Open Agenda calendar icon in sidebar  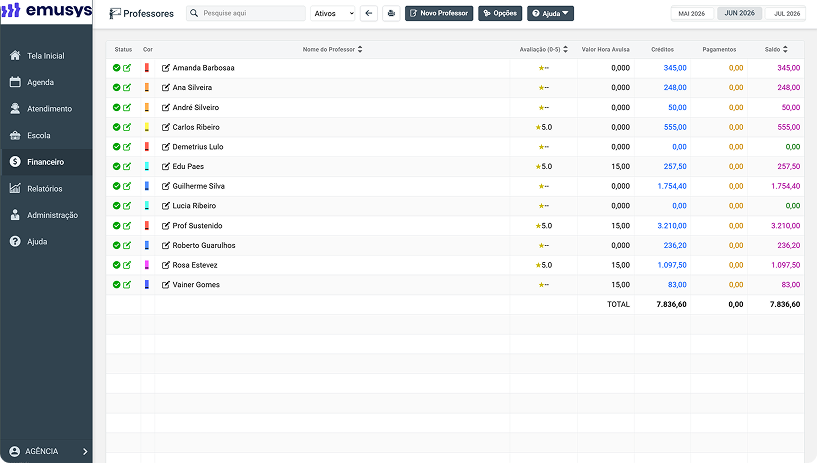tap(15, 82)
